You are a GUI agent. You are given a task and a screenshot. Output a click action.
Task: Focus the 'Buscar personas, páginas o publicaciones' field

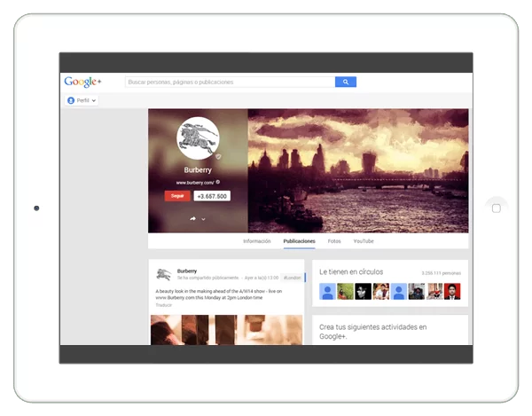230,82
